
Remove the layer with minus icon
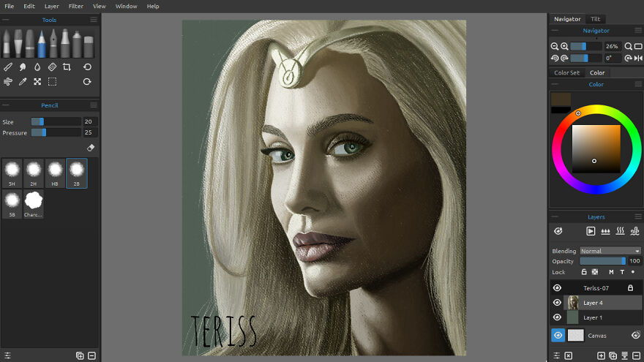[x=636, y=355]
